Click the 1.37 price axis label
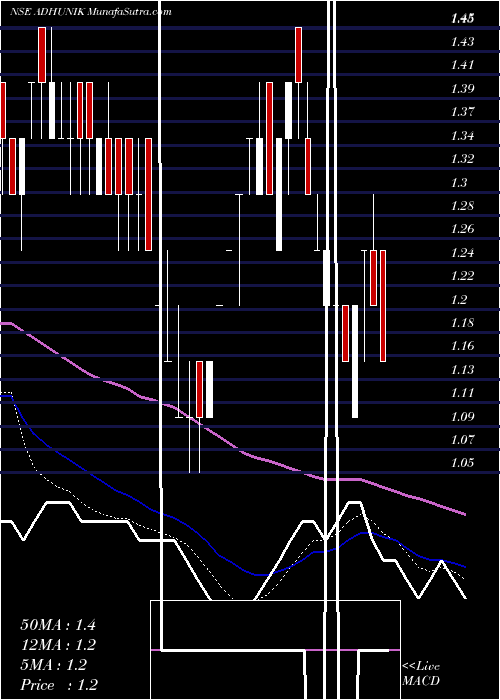This screenshot has width=500, height=700. point(462,112)
